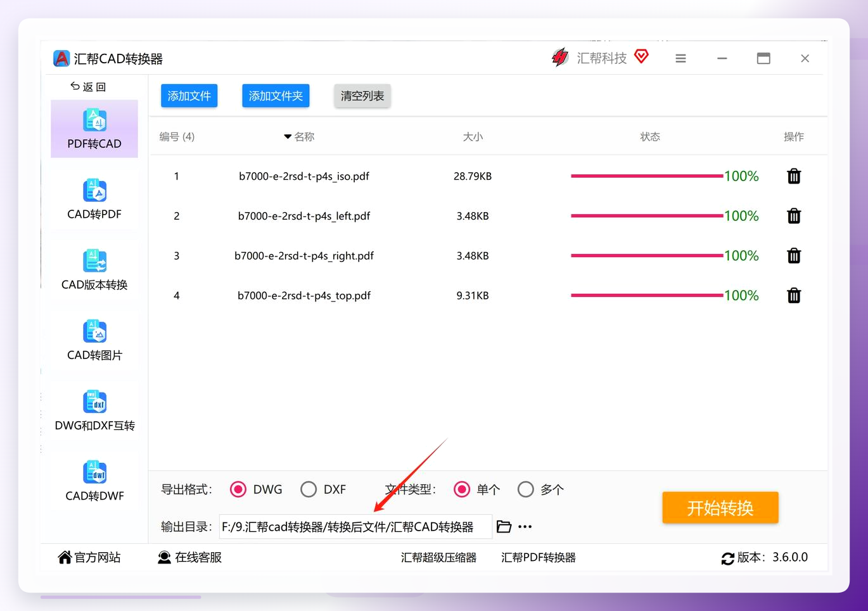Delete the b7000-e-2rsd-t-p4s_left.pdf row

[794, 216]
